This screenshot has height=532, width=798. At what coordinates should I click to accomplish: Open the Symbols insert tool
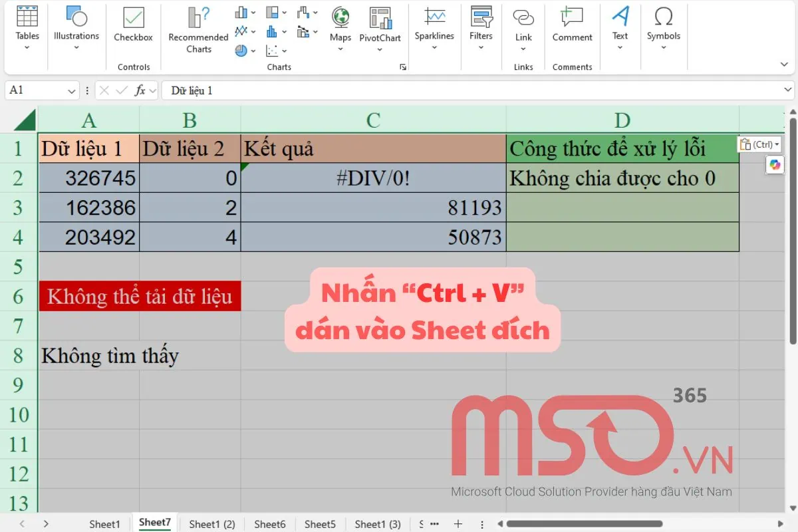[663, 27]
